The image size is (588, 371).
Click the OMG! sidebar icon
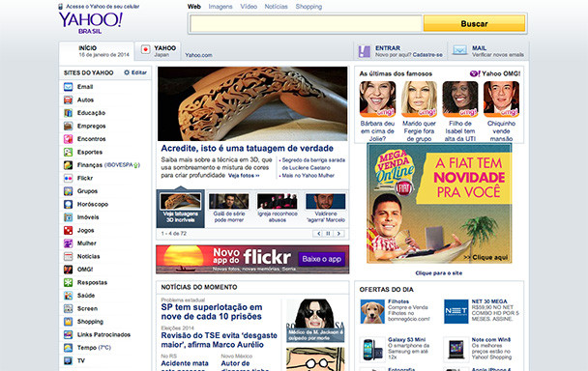pos(68,270)
